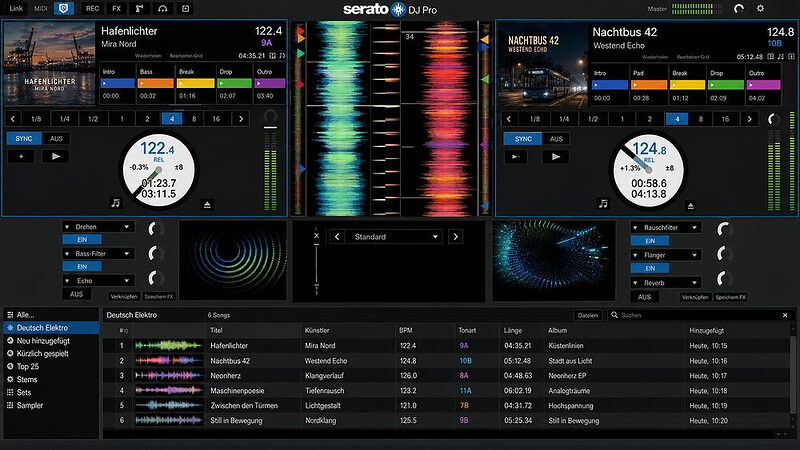Open the Stems crate icon
Screen dimensions: 800x450
pos(10,379)
